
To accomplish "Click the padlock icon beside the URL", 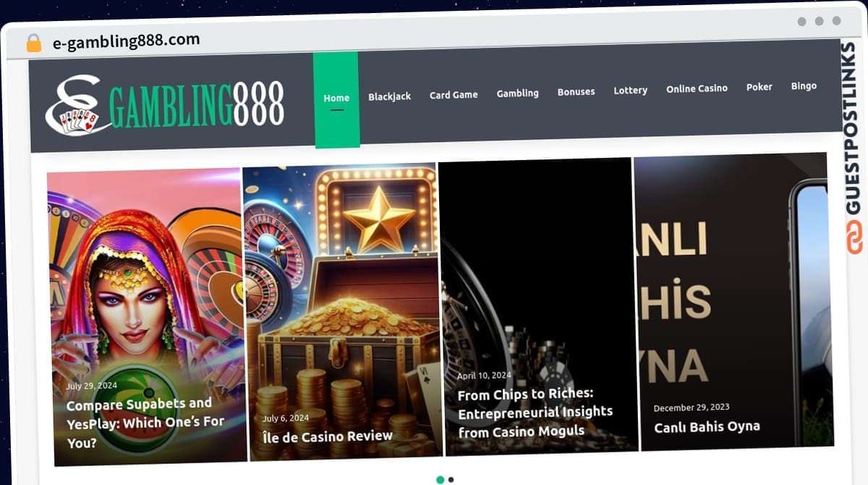I will click(34, 43).
